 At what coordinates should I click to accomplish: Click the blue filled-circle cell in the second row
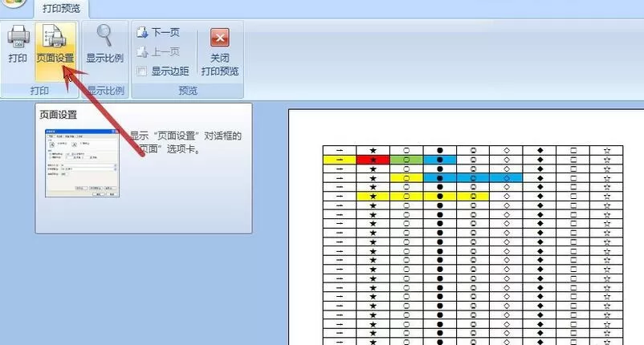[x=440, y=160]
